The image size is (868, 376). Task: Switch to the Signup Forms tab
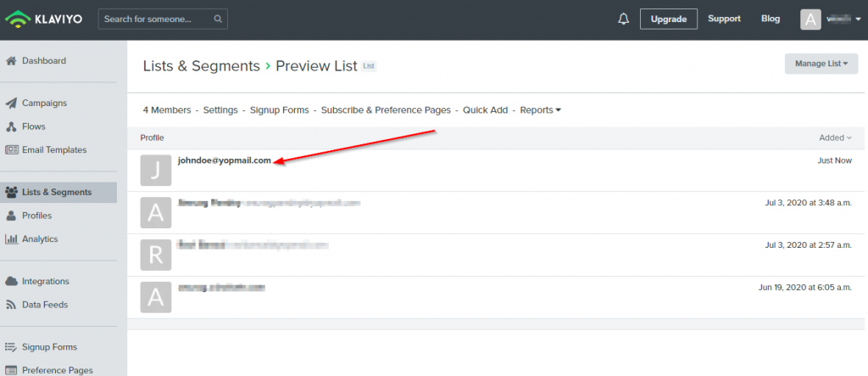[x=280, y=109]
